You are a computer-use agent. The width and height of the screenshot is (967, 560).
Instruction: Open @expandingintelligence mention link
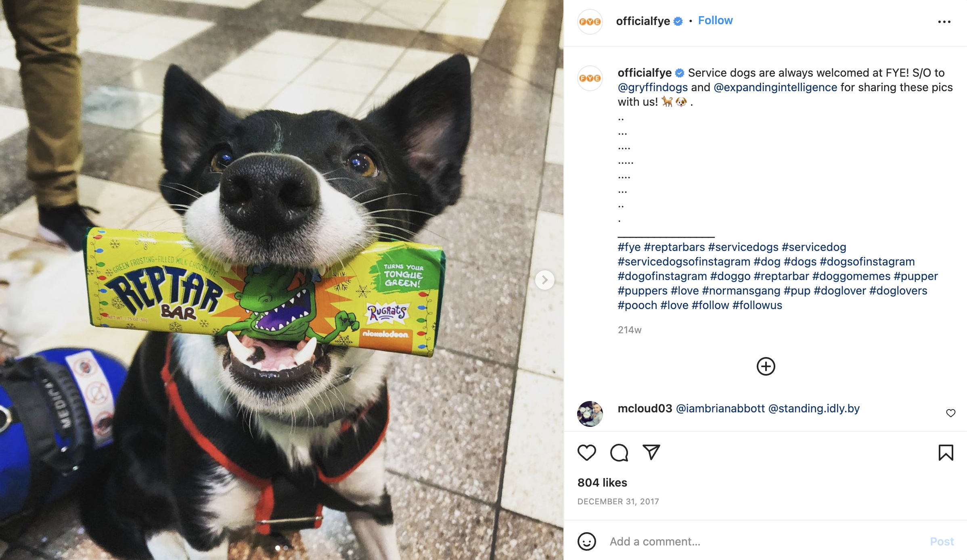coord(775,87)
